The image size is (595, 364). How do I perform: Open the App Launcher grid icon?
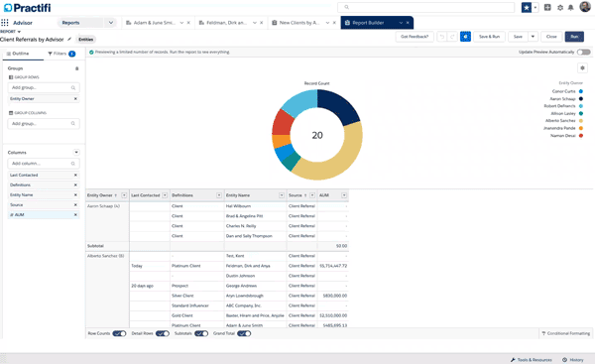pos(5,23)
